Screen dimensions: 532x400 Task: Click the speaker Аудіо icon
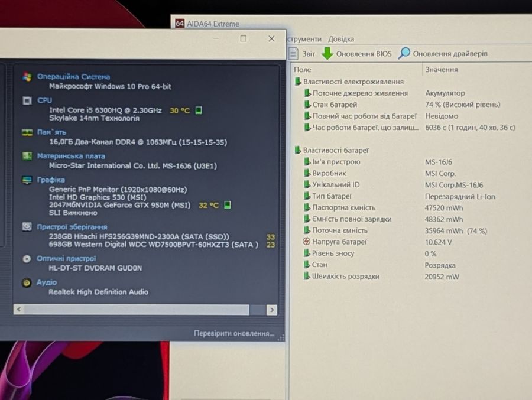point(27,282)
